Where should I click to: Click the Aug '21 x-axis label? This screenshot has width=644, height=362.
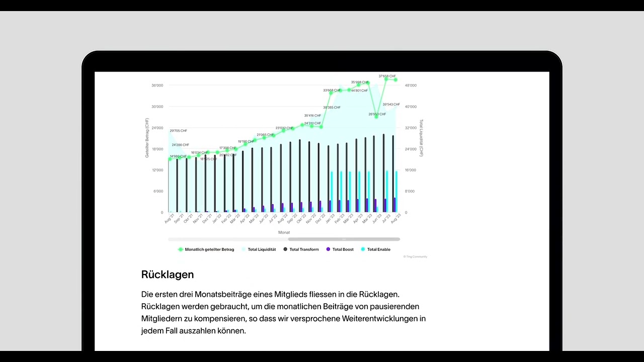tap(170, 219)
